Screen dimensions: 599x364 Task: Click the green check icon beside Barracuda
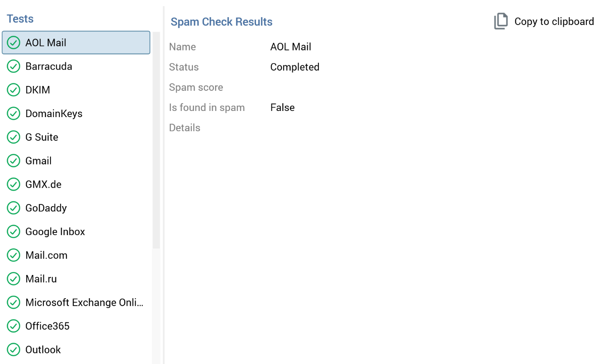14,66
